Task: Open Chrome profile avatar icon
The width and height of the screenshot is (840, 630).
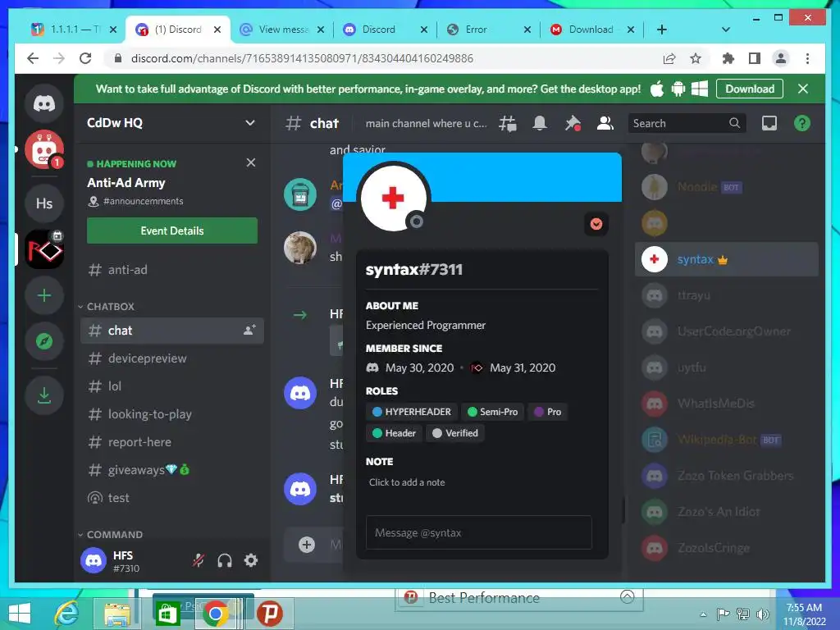Action: click(x=781, y=58)
